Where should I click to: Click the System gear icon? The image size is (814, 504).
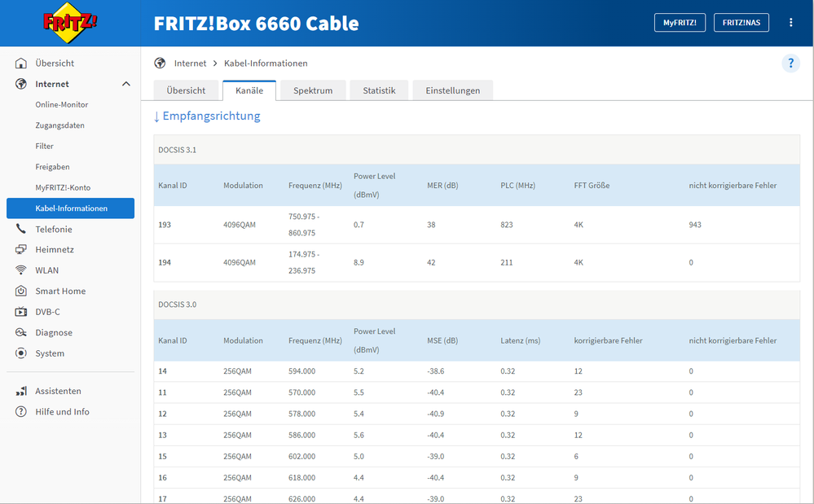[21, 353]
